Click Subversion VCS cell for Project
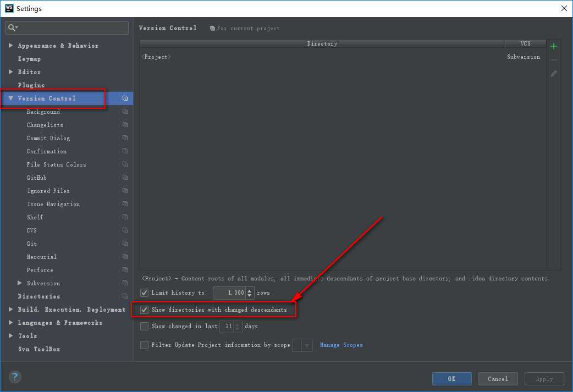Screen dimensions: 573x392 [524, 57]
